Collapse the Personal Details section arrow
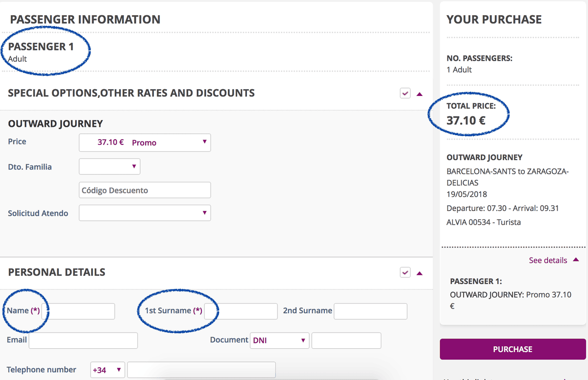Viewport: 588px width, 380px height. (419, 273)
